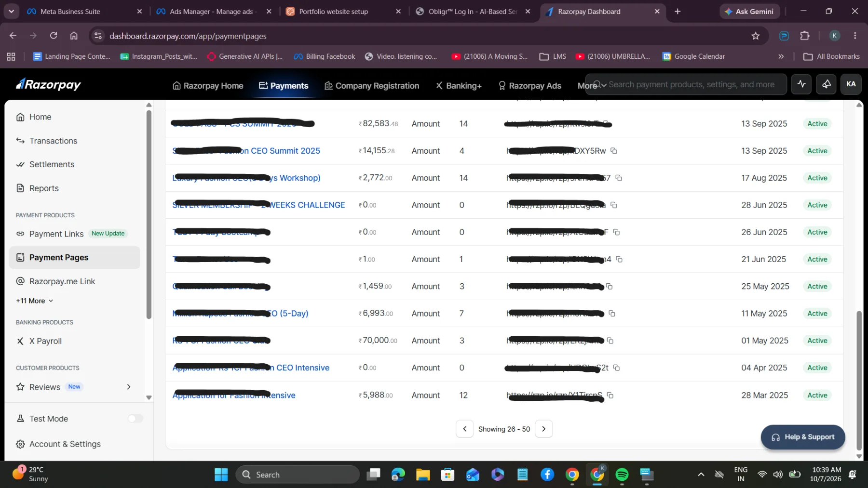Open the Banking+ tab

[459, 86]
